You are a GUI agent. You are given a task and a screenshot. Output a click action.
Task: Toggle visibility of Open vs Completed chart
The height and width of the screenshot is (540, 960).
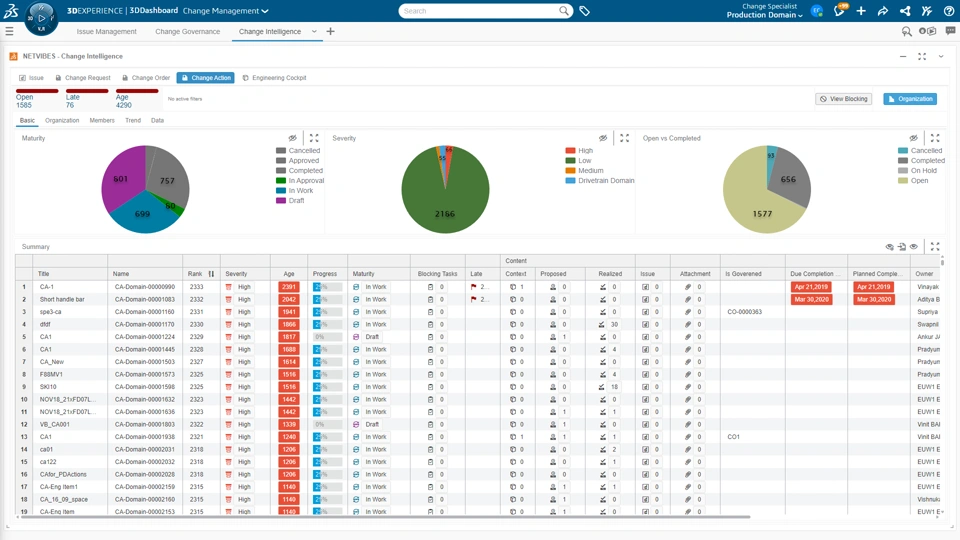(x=913, y=138)
